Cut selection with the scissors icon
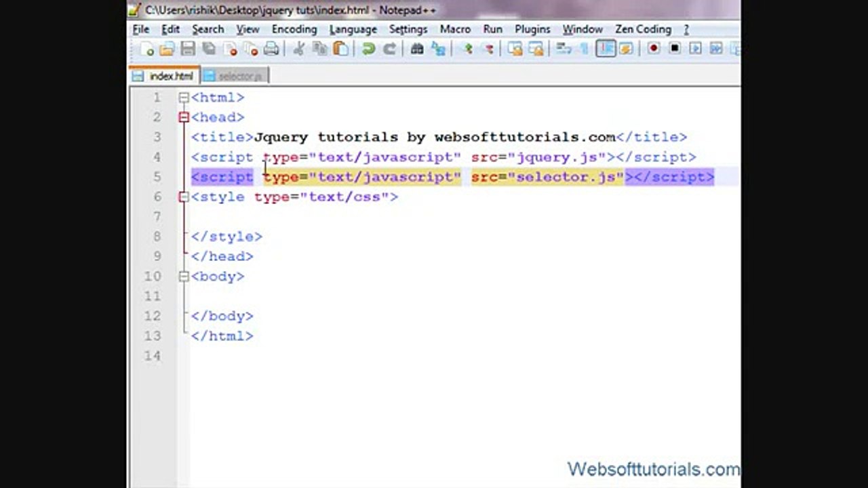 298,49
